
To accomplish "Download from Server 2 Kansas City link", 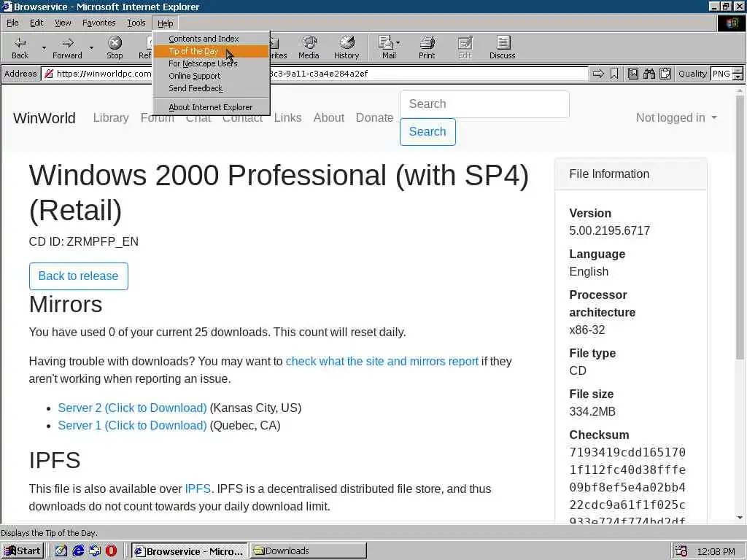I will pos(133,408).
